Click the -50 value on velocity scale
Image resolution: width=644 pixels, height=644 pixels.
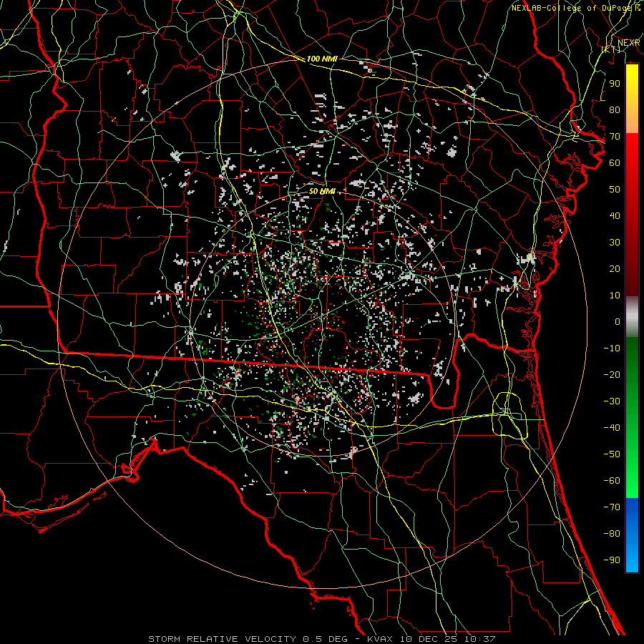click(612, 454)
